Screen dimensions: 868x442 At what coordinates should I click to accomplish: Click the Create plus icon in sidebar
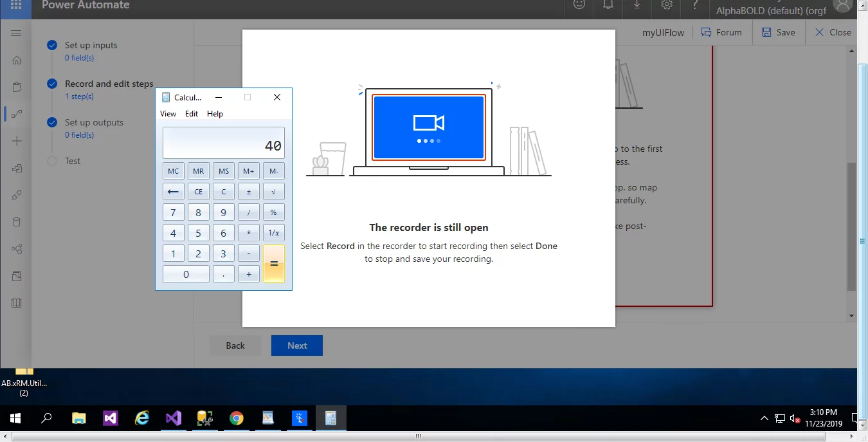(17, 141)
